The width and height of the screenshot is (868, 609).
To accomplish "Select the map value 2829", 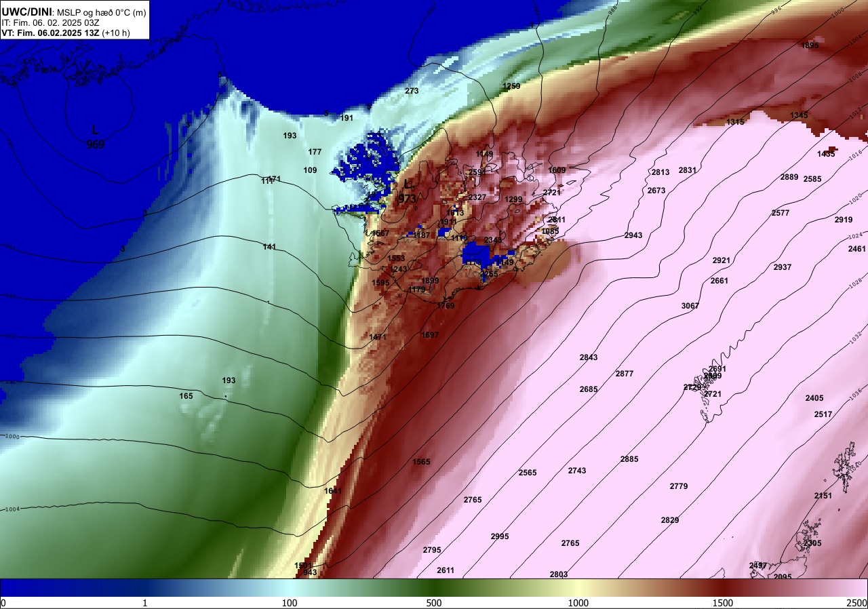I will point(669,520).
